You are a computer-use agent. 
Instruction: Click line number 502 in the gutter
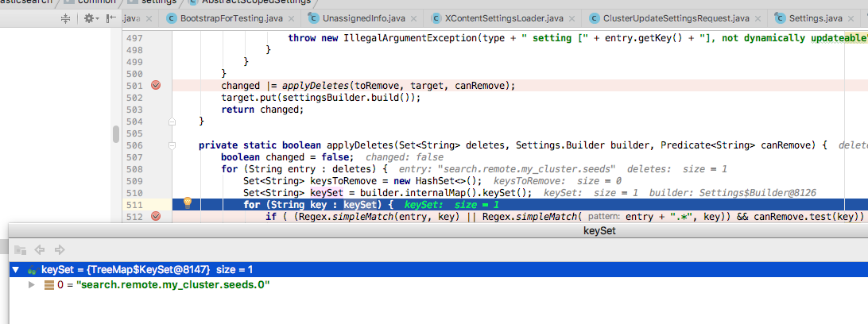[134, 98]
